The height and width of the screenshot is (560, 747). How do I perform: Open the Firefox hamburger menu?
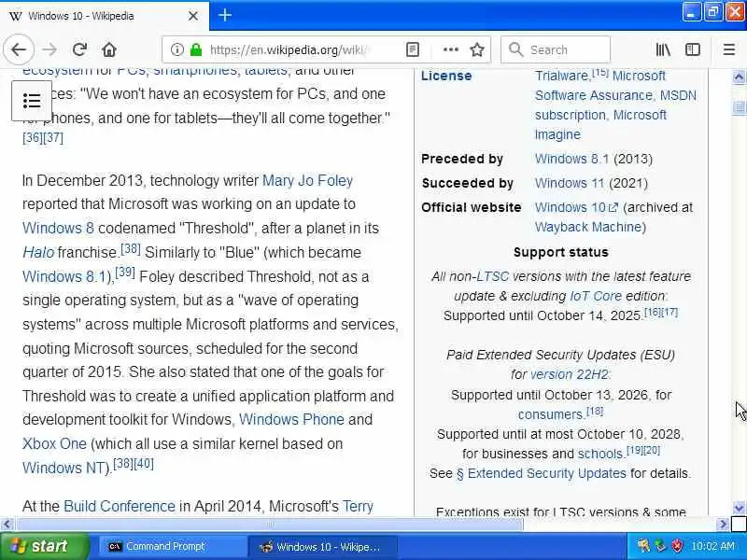pyautogui.click(x=729, y=49)
